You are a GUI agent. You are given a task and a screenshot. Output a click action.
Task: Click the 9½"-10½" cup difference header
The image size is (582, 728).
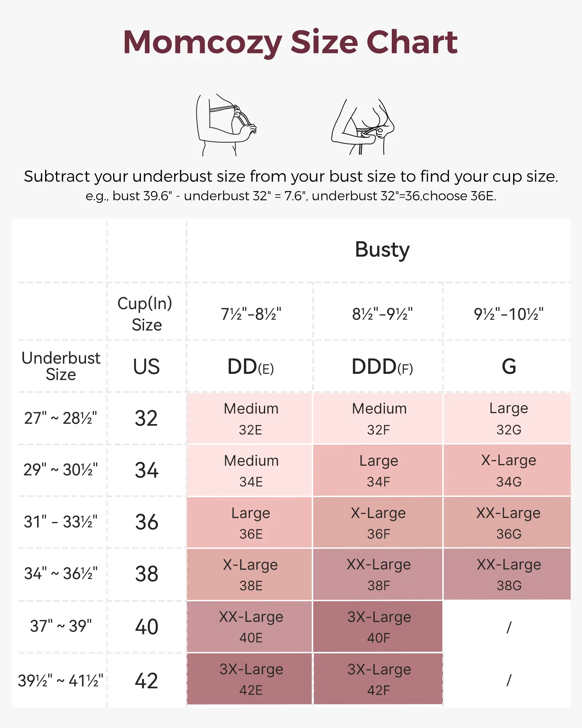(x=509, y=314)
